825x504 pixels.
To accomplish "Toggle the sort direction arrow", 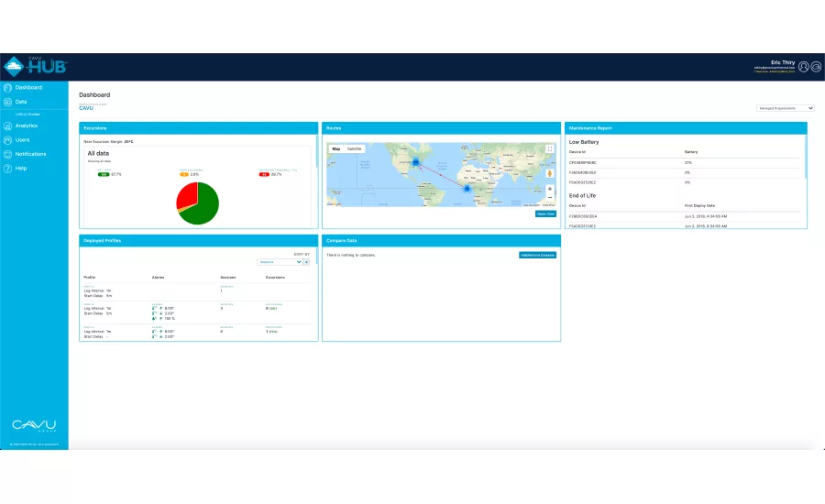I will coord(307,262).
